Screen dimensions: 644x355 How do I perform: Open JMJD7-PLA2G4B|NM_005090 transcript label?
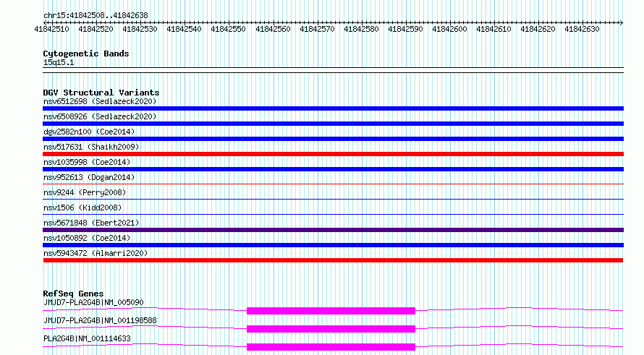[93, 302]
